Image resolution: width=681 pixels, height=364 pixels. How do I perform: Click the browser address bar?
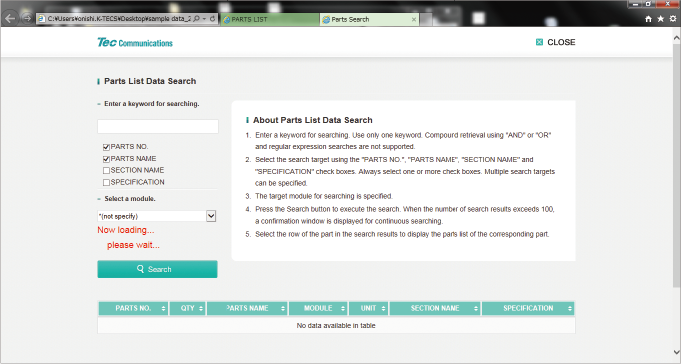coord(118,19)
